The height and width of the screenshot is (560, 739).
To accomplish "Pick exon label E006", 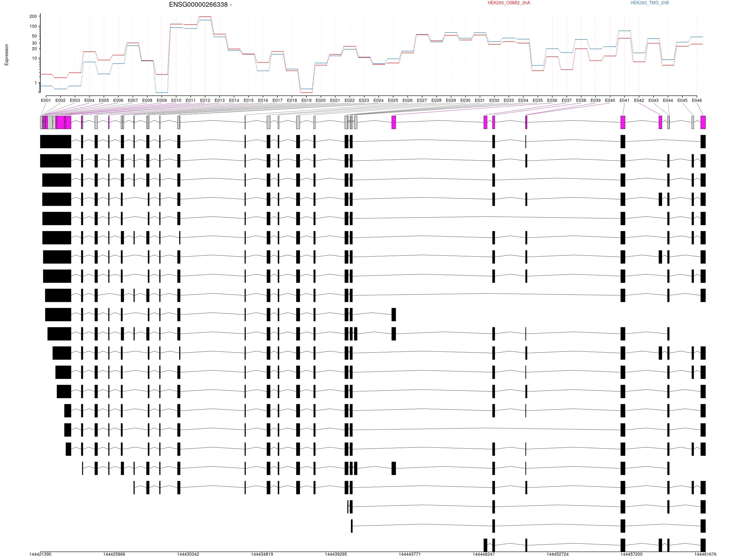I will click(118, 100).
